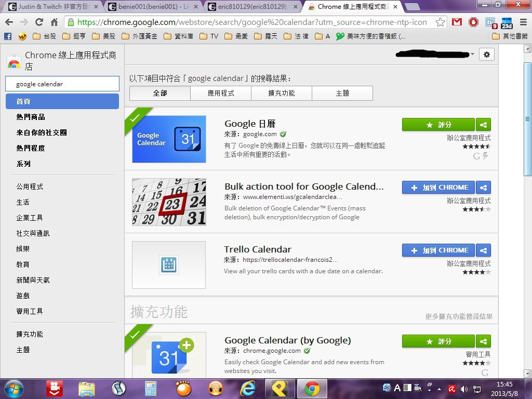Switch to the Justin & Twitch browser tab
Viewport: 532px width, 399px height.
[x=52, y=7]
